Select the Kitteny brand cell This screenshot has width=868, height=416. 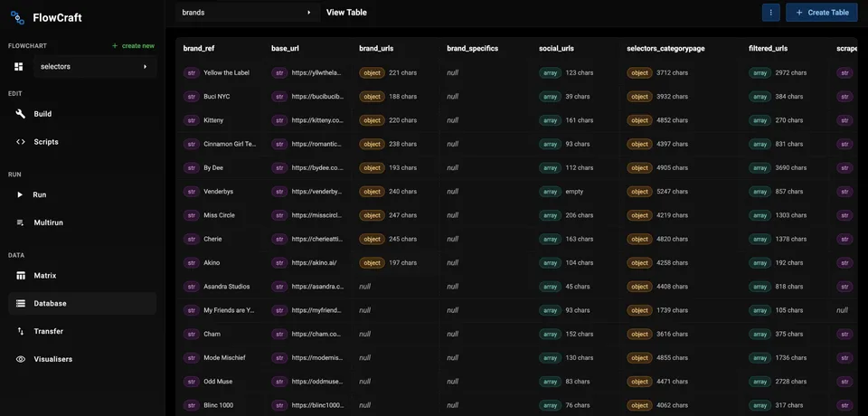pyautogui.click(x=219, y=120)
